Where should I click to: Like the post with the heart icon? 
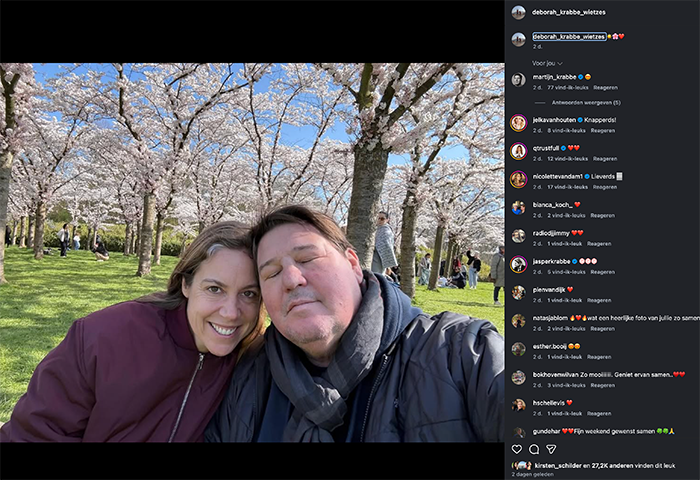point(517,449)
